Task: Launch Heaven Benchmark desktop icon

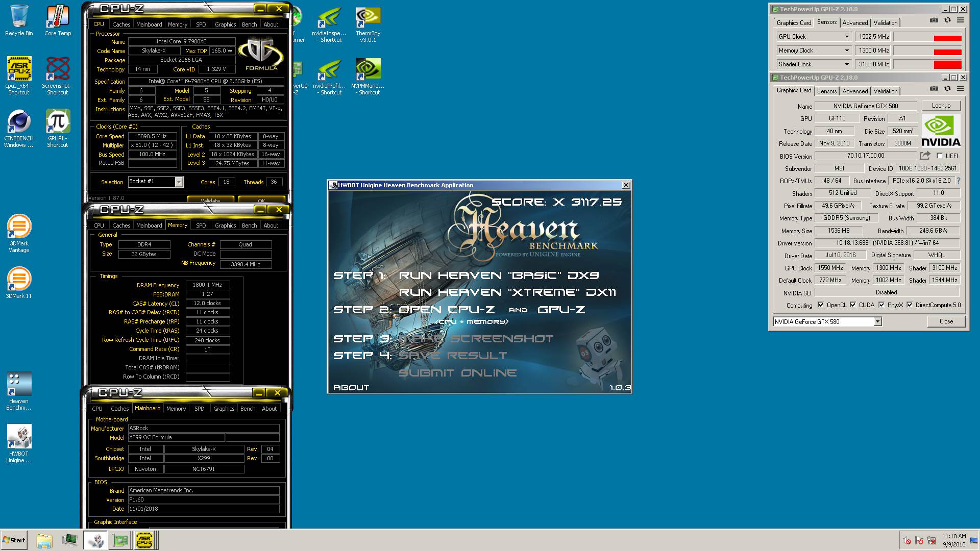Action: point(19,391)
